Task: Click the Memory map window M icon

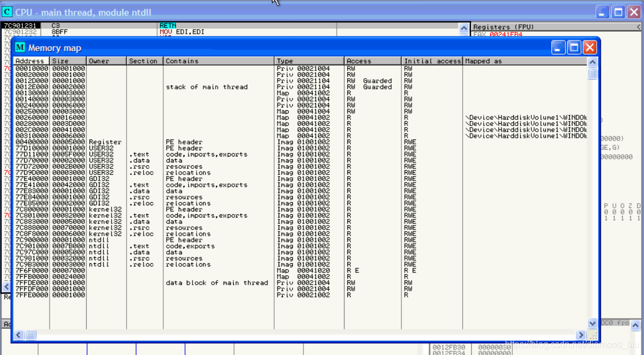Action: pyautogui.click(x=20, y=48)
